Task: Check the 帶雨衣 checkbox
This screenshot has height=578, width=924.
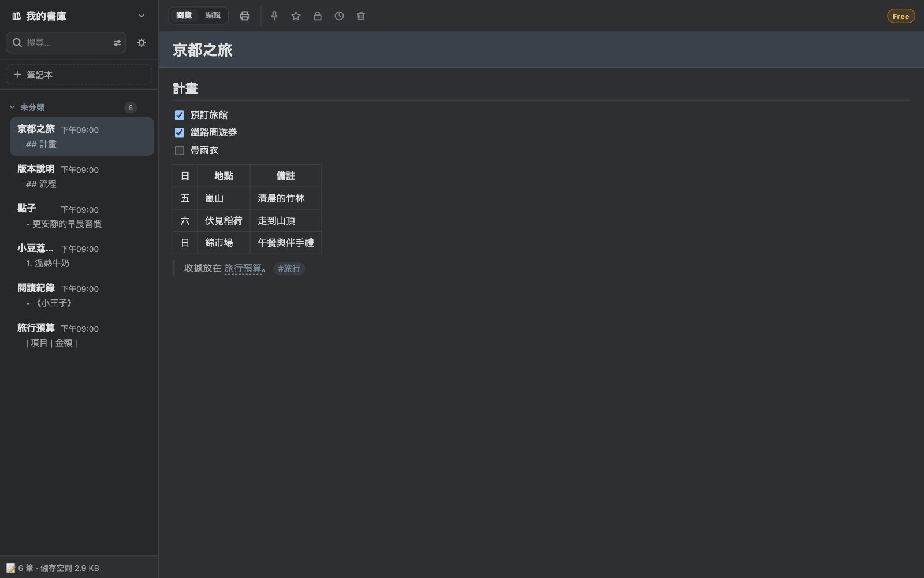Action: pos(180,150)
